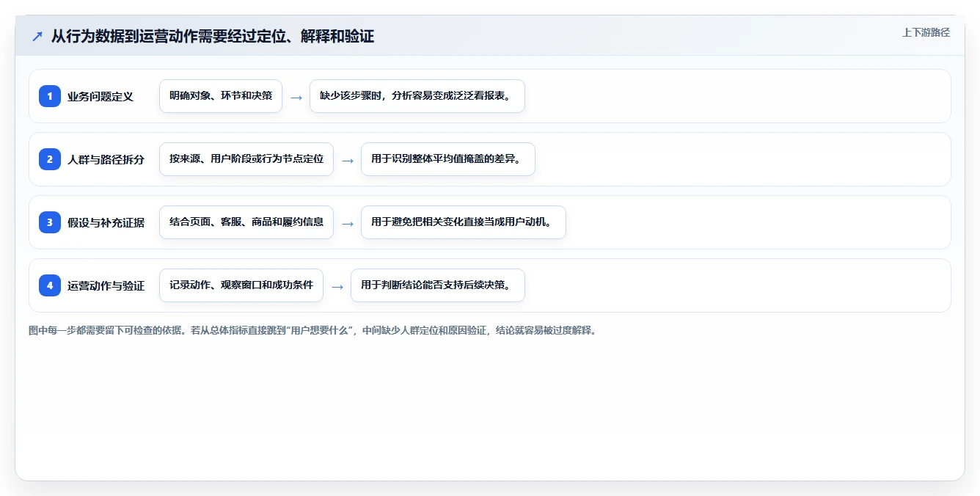Click the arrow after 记录动作、观察窗口和成功条件
The image size is (980, 496).
pyautogui.click(x=337, y=286)
